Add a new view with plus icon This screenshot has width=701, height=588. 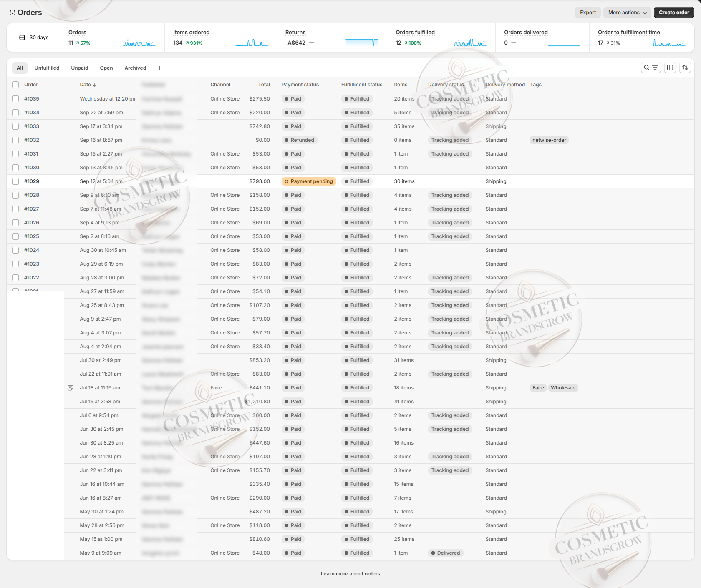tap(159, 68)
